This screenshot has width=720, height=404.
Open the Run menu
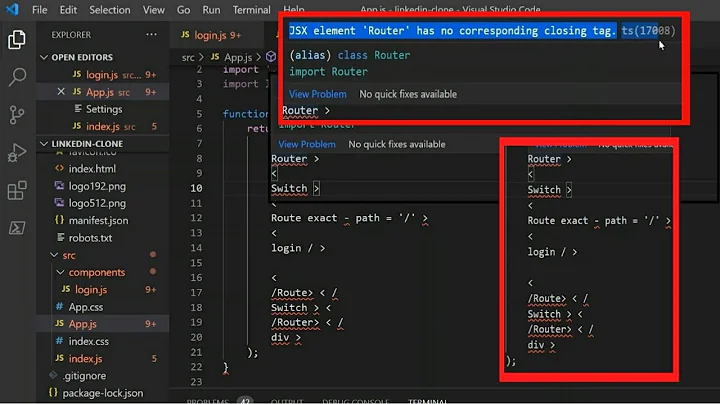click(x=211, y=10)
